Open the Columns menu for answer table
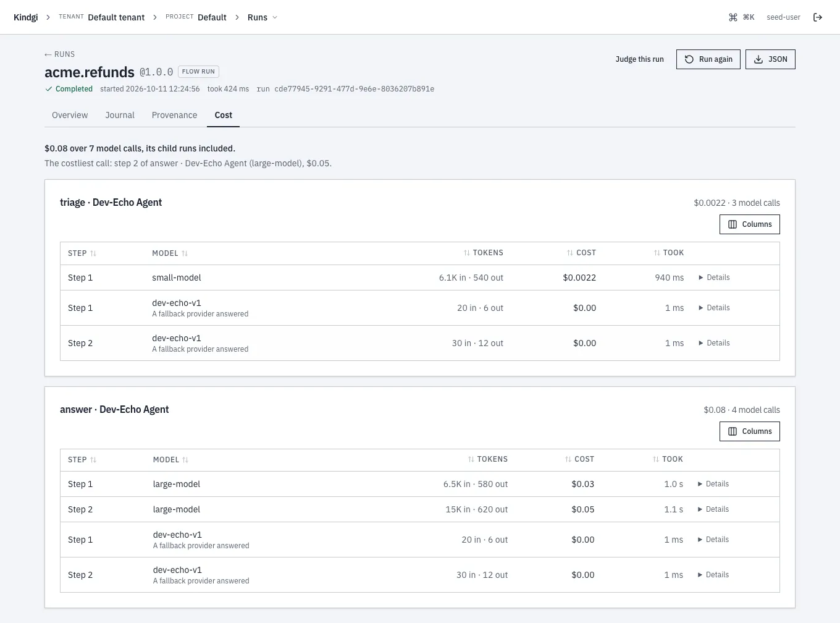 [750, 431]
